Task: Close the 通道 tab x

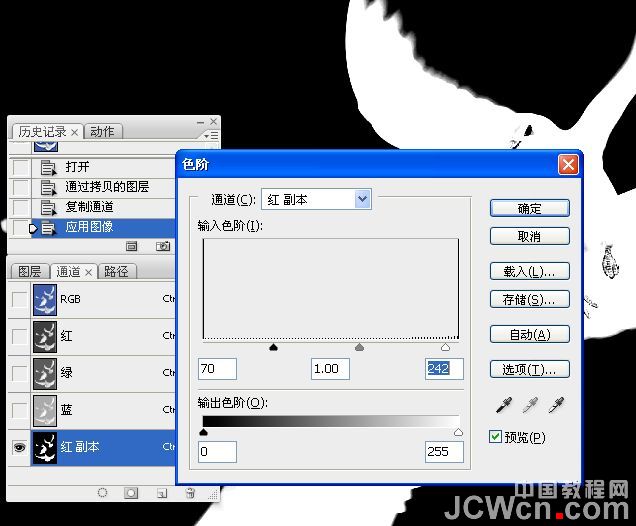Action: tap(88, 273)
